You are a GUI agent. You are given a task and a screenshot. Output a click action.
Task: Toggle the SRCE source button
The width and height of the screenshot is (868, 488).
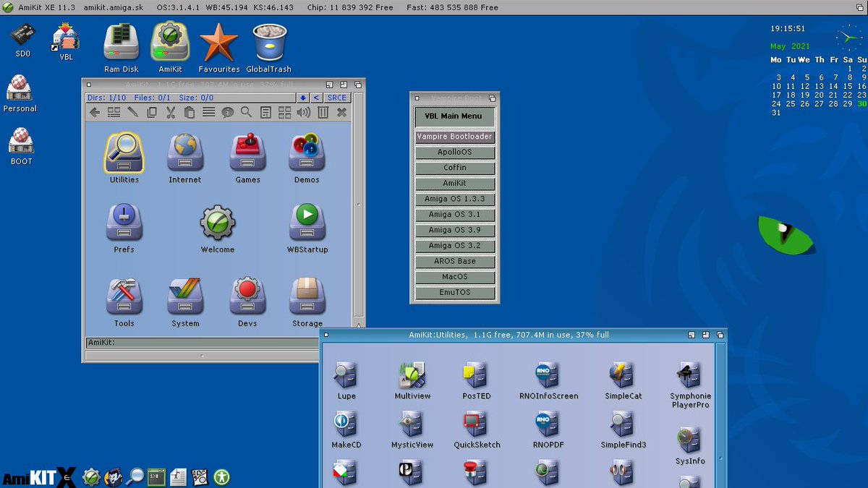[x=337, y=98]
